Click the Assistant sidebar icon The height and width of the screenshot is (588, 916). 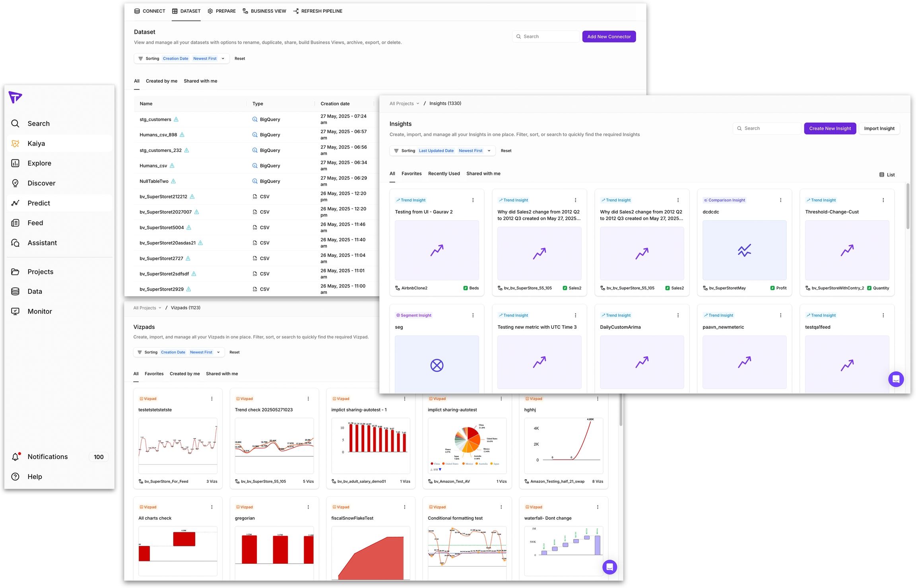click(x=15, y=243)
